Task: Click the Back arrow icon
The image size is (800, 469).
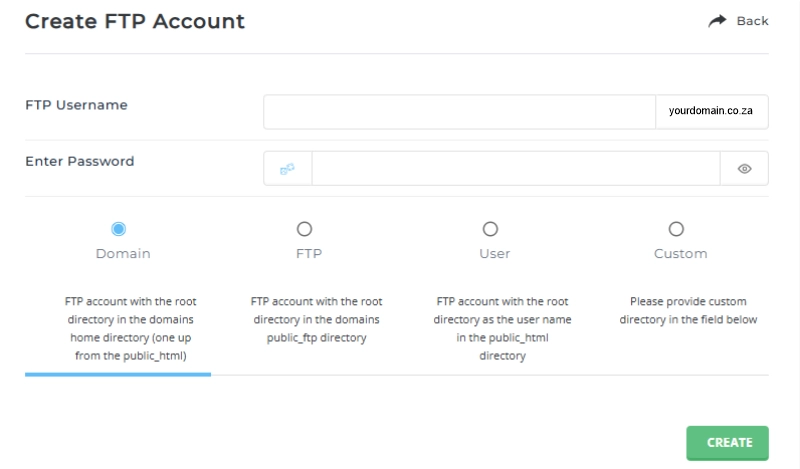Action: pos(717,21)
